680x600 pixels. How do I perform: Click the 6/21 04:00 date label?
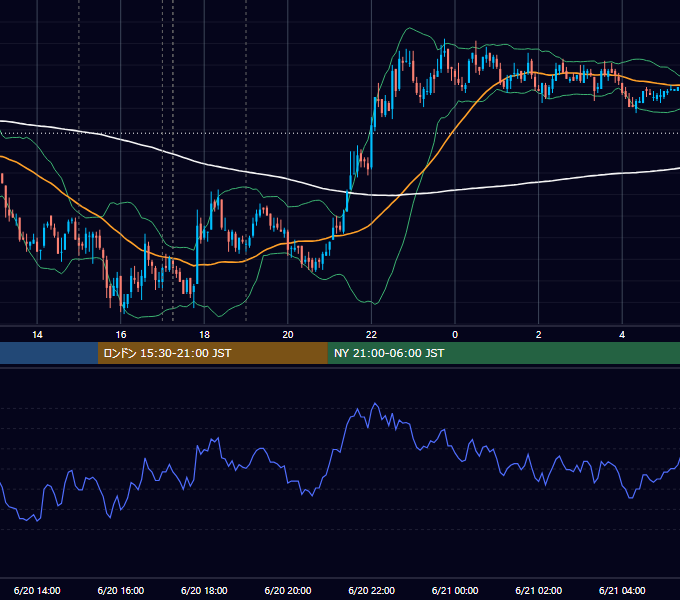pyautogui.click(x=622, y=590)
